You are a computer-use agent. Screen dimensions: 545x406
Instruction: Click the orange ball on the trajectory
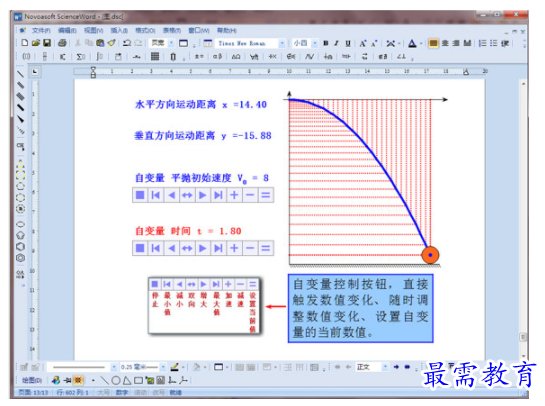point(430,255)
